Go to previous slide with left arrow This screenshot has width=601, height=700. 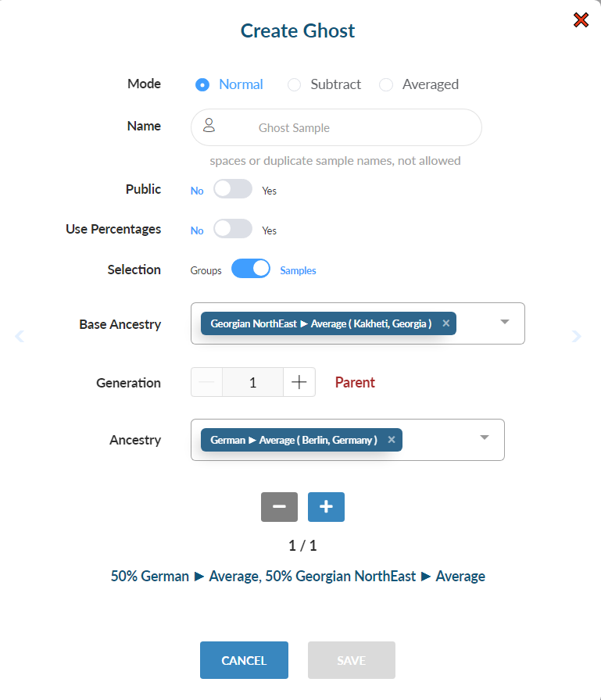(20, 336)
